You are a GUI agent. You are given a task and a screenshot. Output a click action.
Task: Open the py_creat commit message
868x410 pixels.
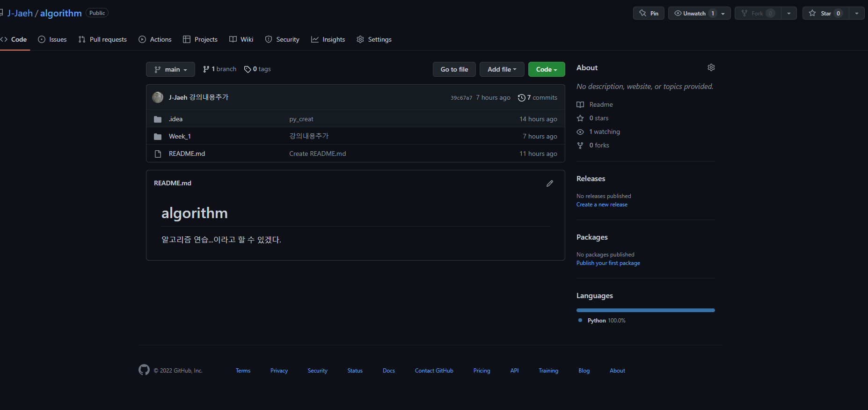pyautogui.click(x=301, y=119)
